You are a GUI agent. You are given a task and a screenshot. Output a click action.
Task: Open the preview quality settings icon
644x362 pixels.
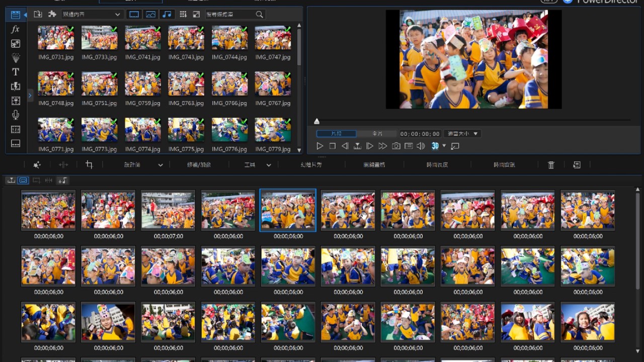[x=409, y=146]
